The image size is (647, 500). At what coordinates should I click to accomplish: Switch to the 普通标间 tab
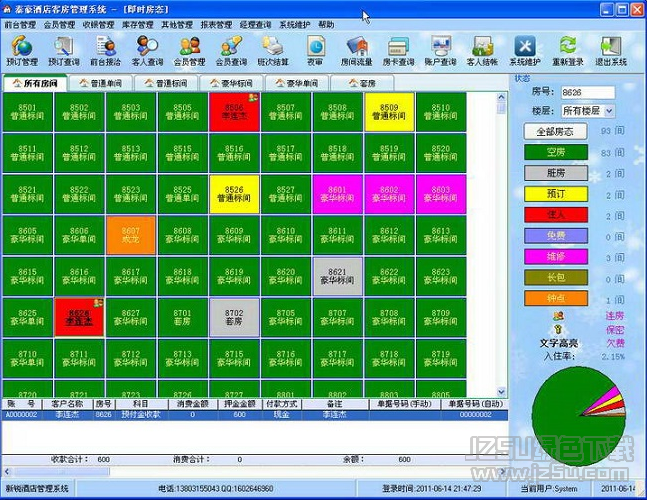166,83
